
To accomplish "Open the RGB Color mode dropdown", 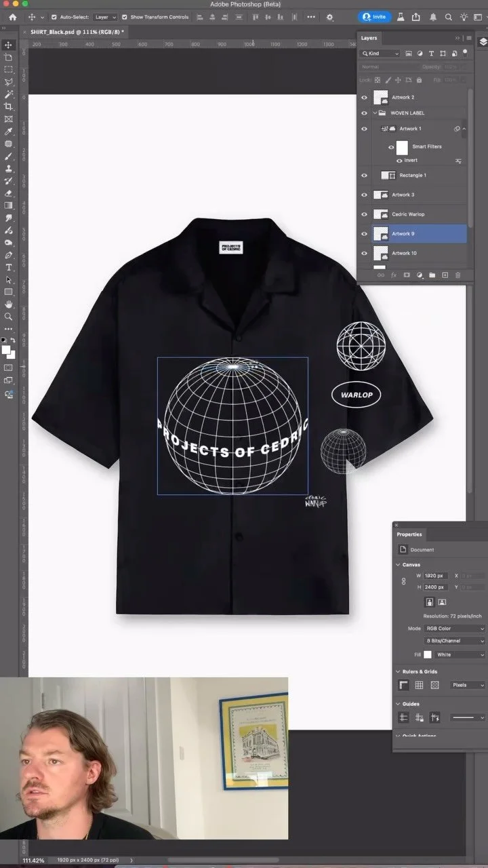I will point(455,629).
